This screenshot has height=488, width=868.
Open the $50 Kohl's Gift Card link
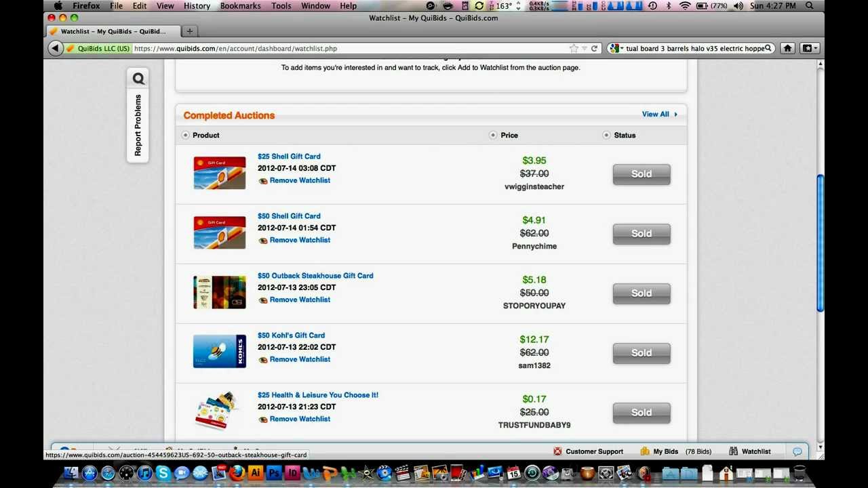[x=291, y=335]
